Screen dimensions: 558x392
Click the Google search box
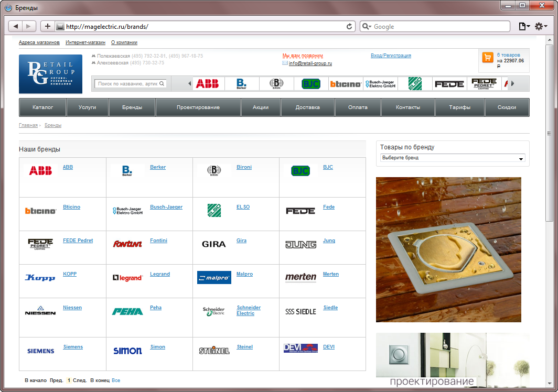pyautogui.click(x=435, y=26)
